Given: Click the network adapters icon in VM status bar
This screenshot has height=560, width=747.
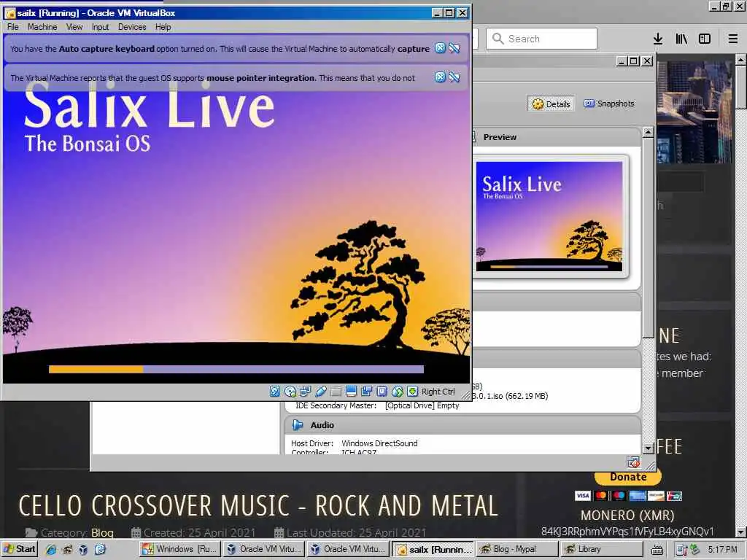Looking at the screenshot, I should tap(306, 392).
